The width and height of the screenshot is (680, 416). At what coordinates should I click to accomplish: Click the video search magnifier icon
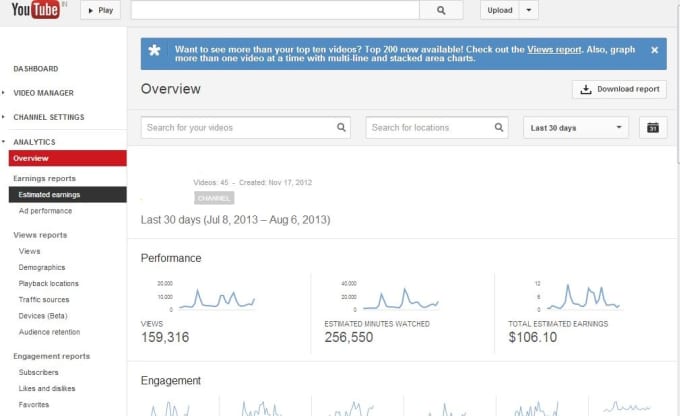click(x=341, y=127)
